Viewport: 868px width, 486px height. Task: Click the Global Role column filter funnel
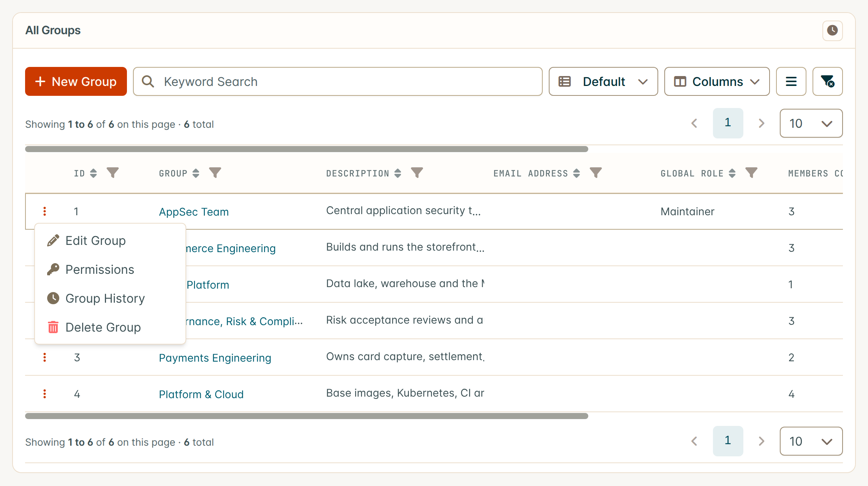(x=751, y=173)
